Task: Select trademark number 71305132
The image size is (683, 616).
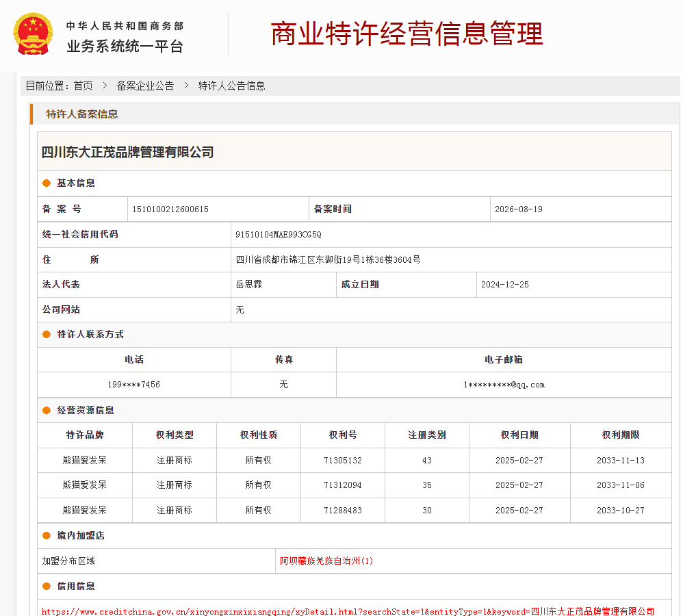Action: 343,461
